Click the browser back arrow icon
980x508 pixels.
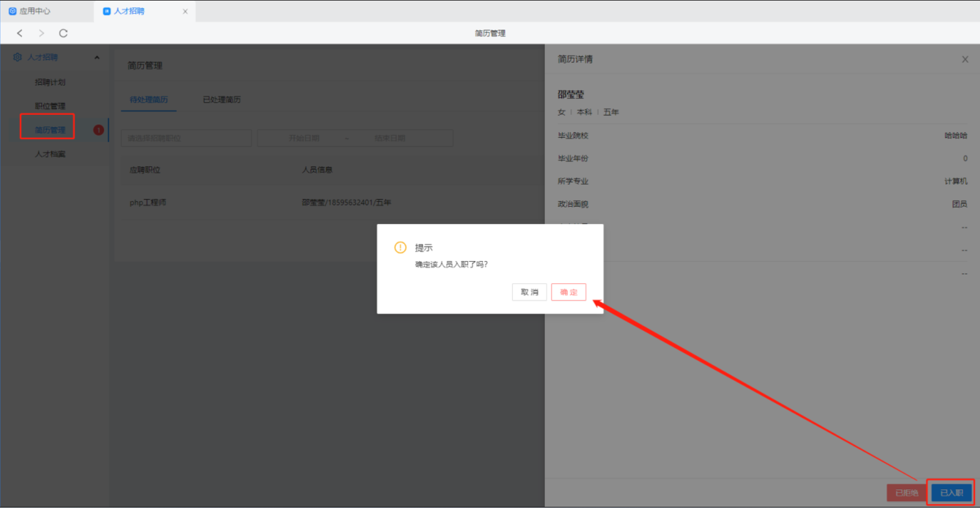(20, 33)
